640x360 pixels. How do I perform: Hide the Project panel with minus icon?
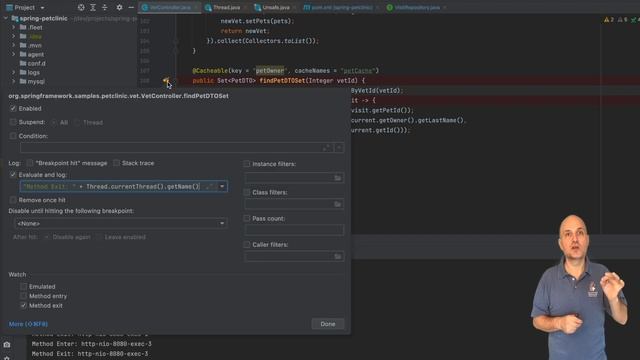click(x=131, y=7)
